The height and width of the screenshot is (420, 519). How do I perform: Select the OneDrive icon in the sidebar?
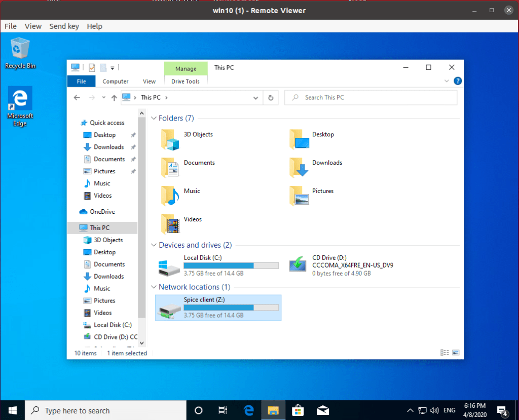102,211
